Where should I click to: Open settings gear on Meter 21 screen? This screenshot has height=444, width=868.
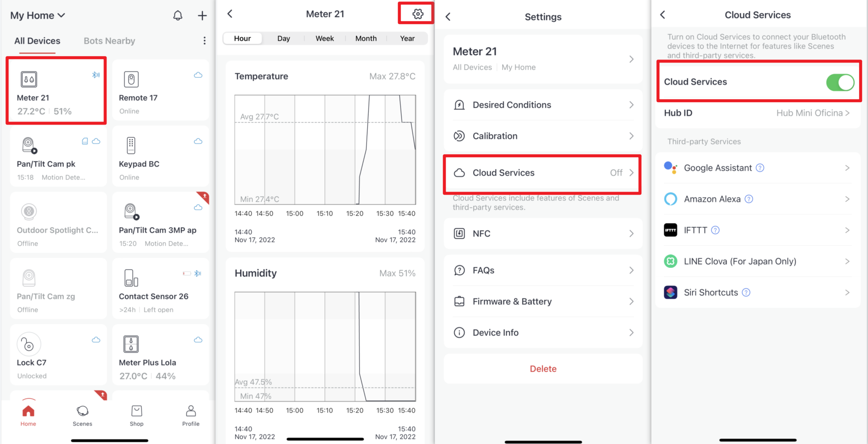pos(418,14)
